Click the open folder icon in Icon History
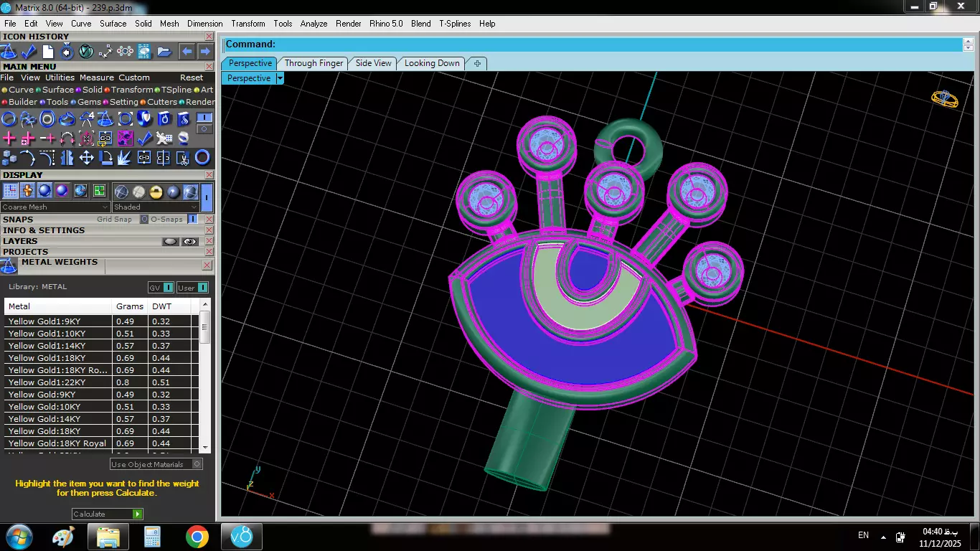The height and width of the screenshot is (551, 980). tap(164, 52)
